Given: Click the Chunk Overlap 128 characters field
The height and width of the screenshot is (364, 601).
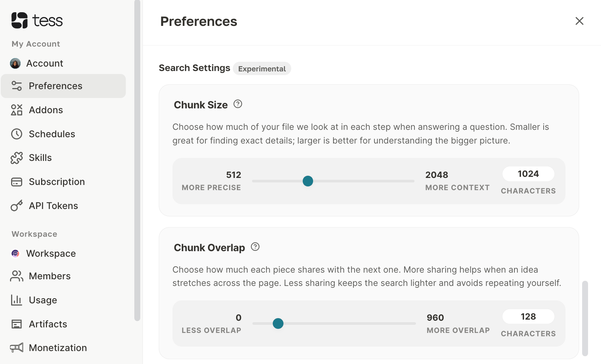Looking at the screenshot, I should (x=528, y=317).
